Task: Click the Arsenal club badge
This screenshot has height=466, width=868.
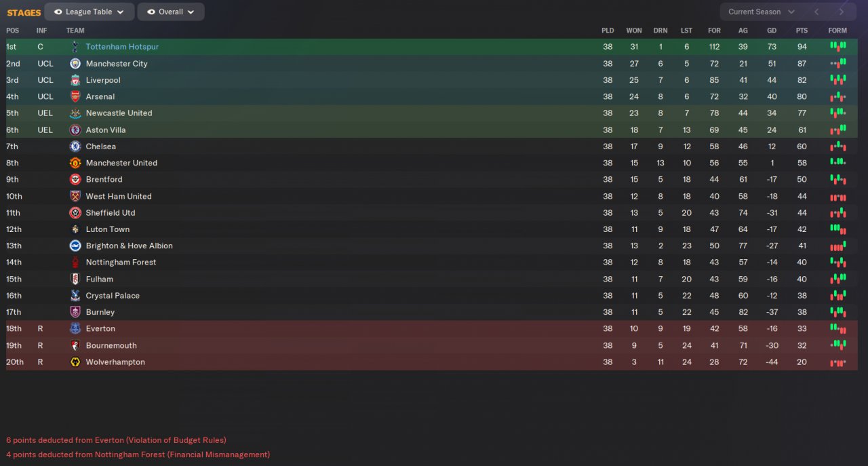Action: [x=75, y=97]
